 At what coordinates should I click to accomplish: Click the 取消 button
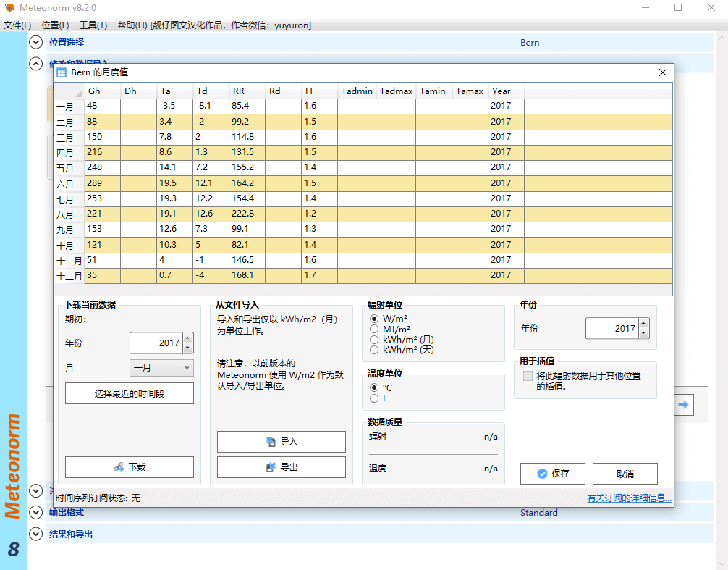[x=625, y=474]
